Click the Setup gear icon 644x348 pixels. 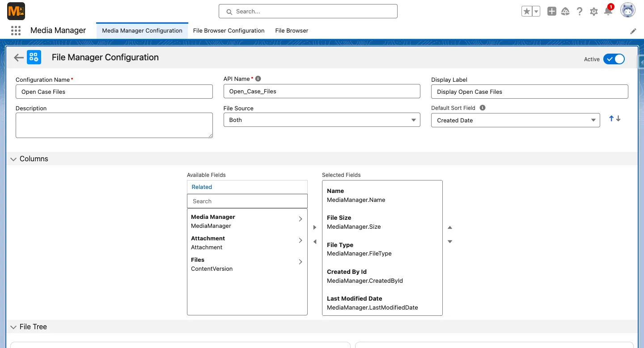tap(593, 11)
